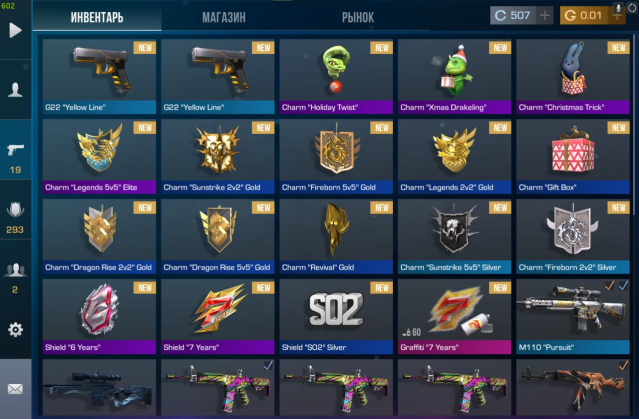Toggle the orange checkmark on the orange AK rifle

[x=623, y=365]
